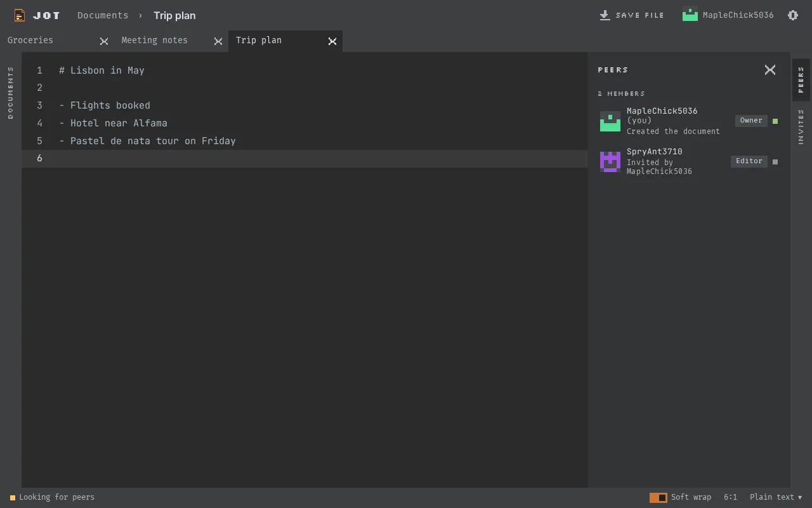Click SpryAnt3710's purple avatar
The height and width of the screenshot is (508, 812).
[610, 162]
